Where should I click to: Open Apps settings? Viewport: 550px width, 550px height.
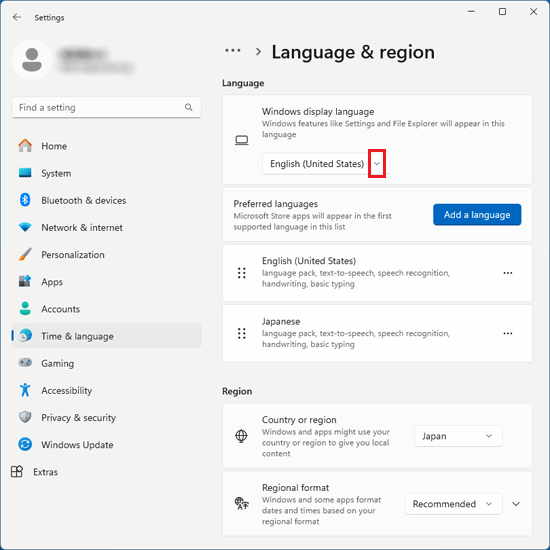pyautogui.click(x=106, y=282)
